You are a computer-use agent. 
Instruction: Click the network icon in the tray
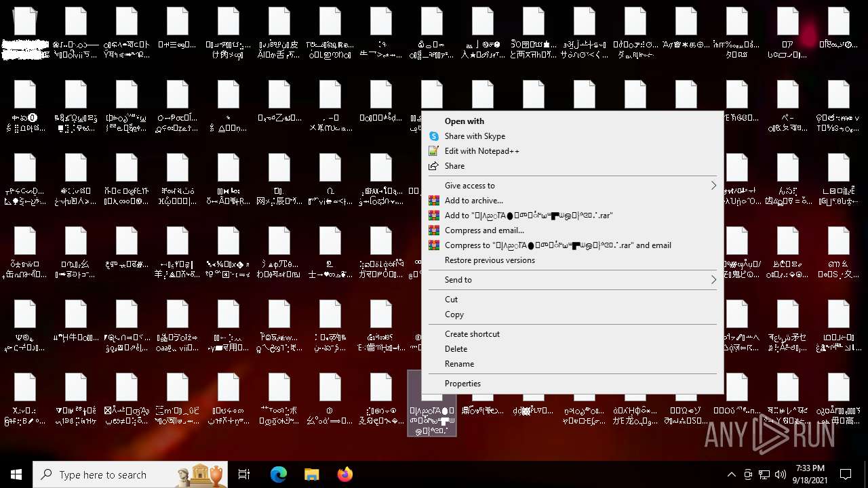(764, 474)
